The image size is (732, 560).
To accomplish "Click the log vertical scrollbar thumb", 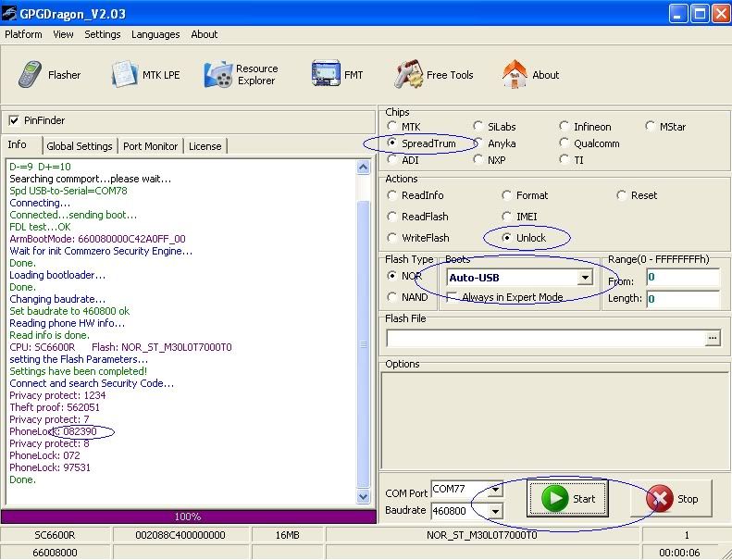I will click(x=363, y=344).
